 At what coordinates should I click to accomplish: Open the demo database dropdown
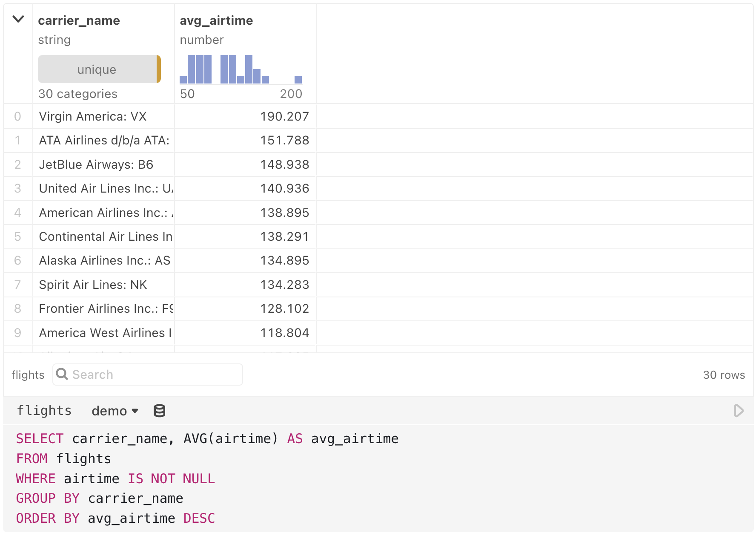114,411
